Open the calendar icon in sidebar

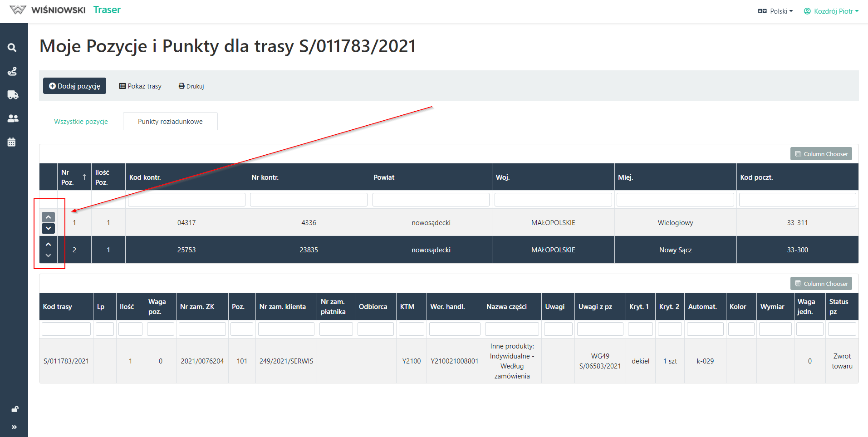12,142
